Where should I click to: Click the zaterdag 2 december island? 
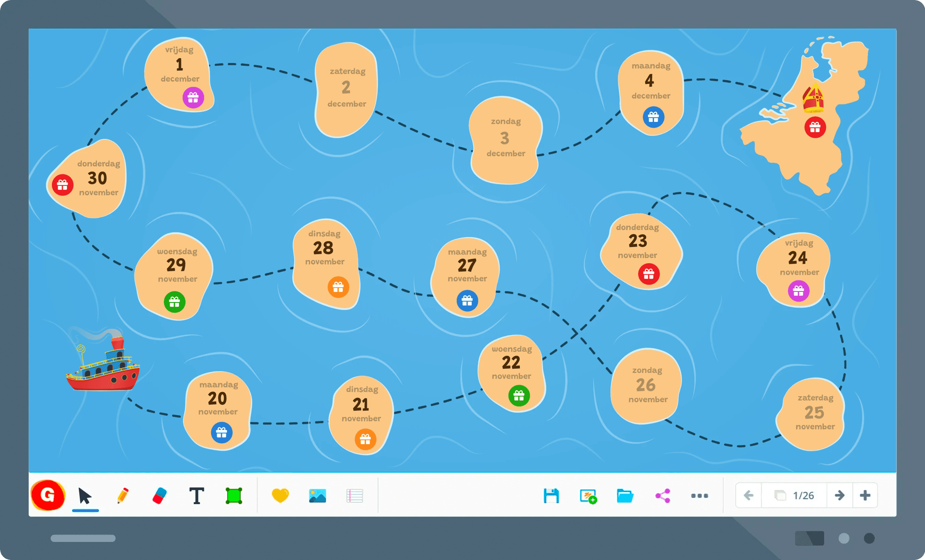pyautogui.click(x=346, y=89)
